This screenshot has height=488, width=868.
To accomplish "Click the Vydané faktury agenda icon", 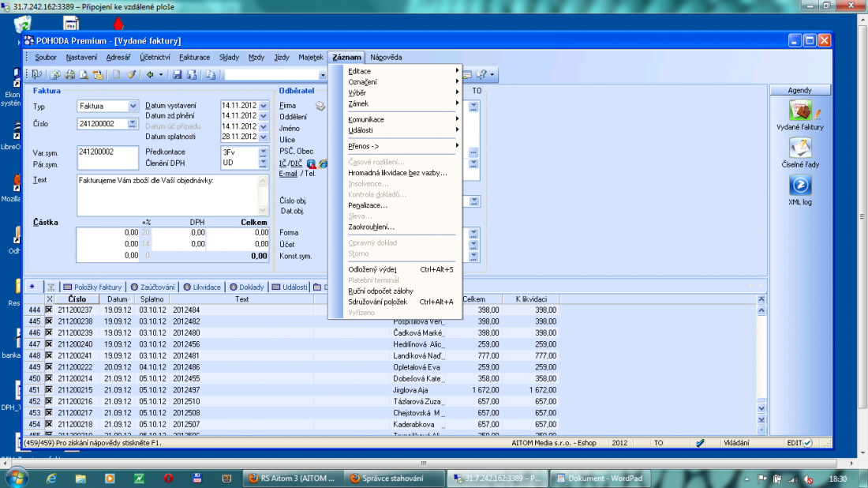I will [x=799, y=111].
